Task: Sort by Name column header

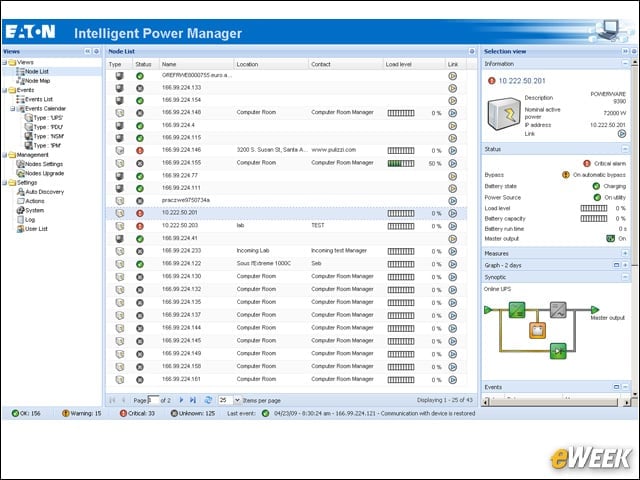Action: (x=196, y=64)
